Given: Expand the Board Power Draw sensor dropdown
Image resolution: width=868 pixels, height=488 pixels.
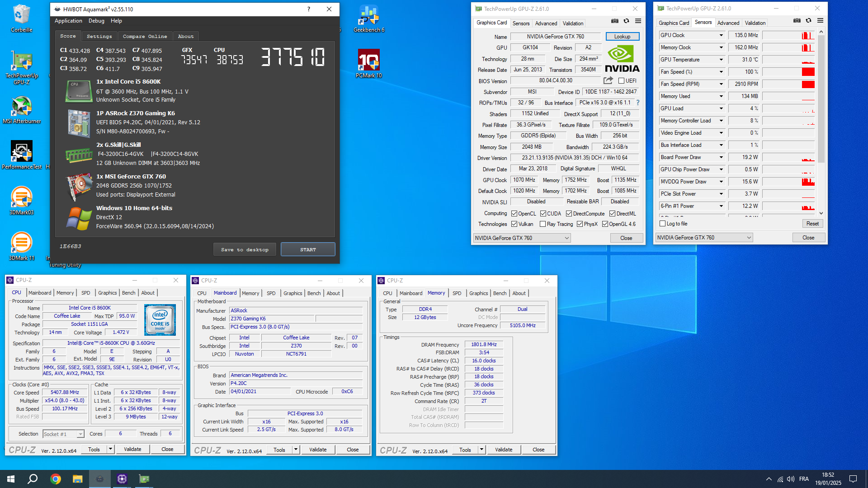Looking at the screenshot, I should tap(721, 157).
